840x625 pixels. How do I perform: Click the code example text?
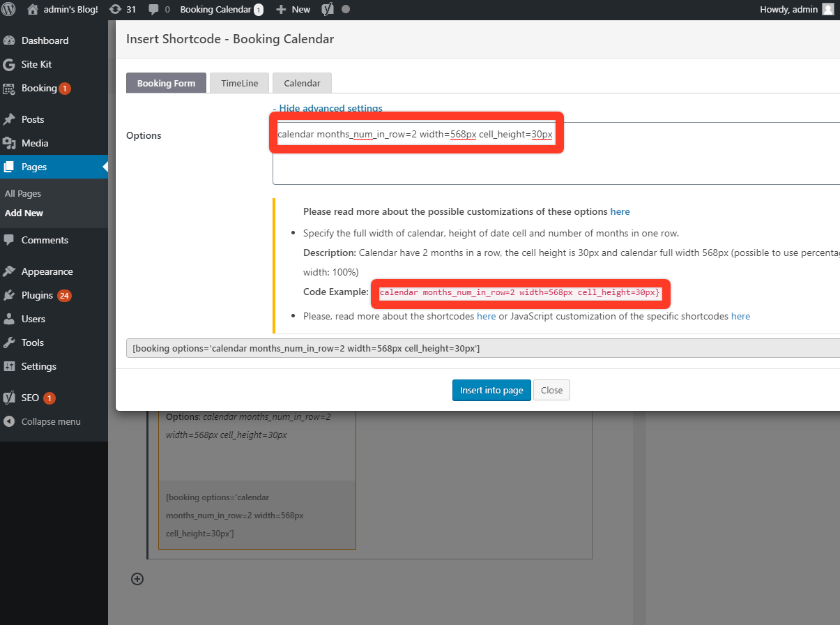click(520, 292)
